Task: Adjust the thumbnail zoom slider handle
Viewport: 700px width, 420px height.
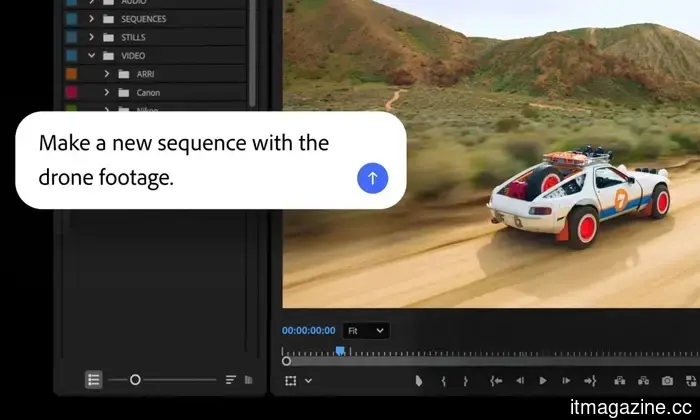Action: pyautogui.click(x=135, y=380)
